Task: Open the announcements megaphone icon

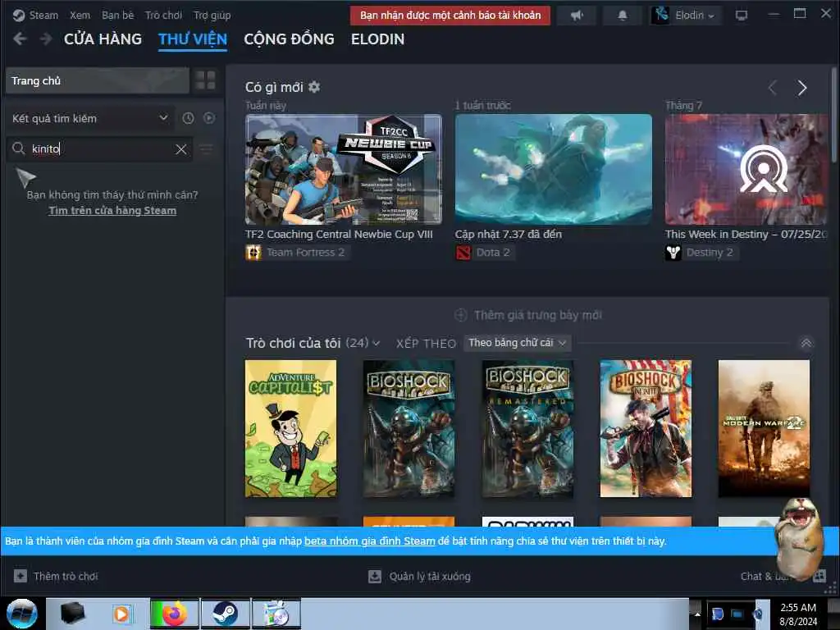Action: click(577, 16)
